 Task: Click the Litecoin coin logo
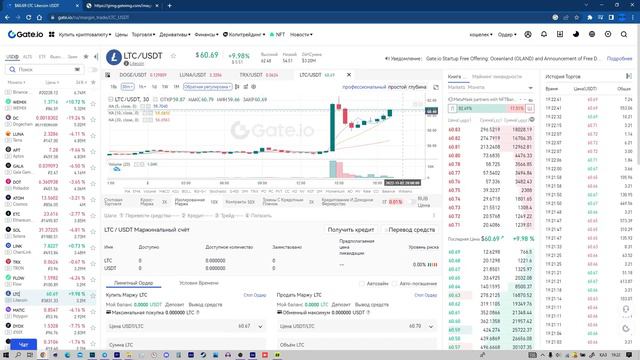tap(114, 58)
